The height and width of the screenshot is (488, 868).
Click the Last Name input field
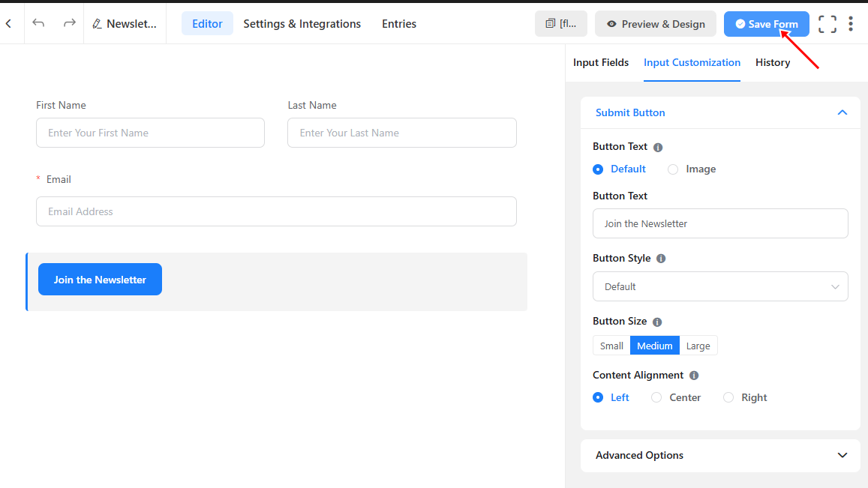[x=402, y=133]
